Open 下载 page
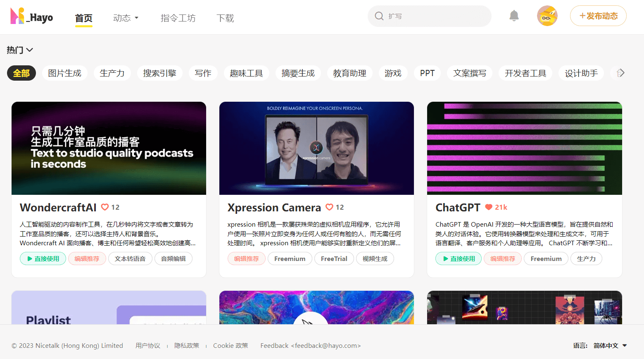Screen dimensions: 644x359 [x=225, y=18]
